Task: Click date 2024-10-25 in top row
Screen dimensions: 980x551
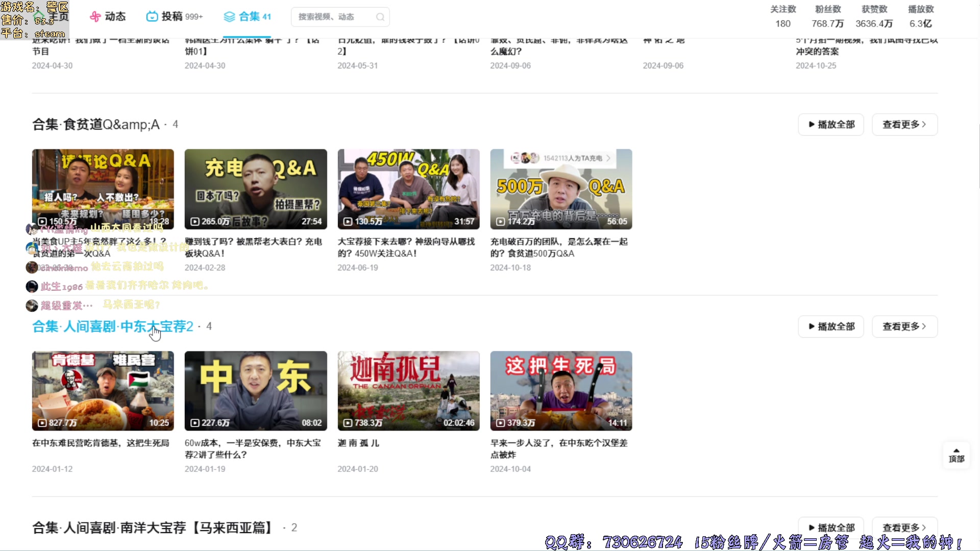Action: [x=816, y=65]
